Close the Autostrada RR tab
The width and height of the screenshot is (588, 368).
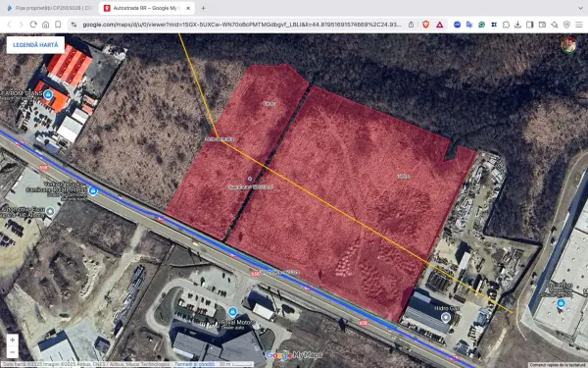tap(188, 8)
